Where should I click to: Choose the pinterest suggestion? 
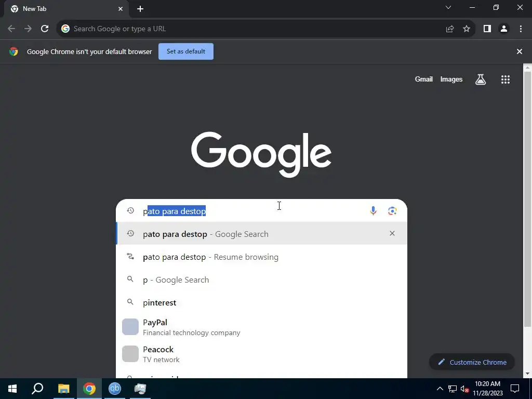coord(262,303)
